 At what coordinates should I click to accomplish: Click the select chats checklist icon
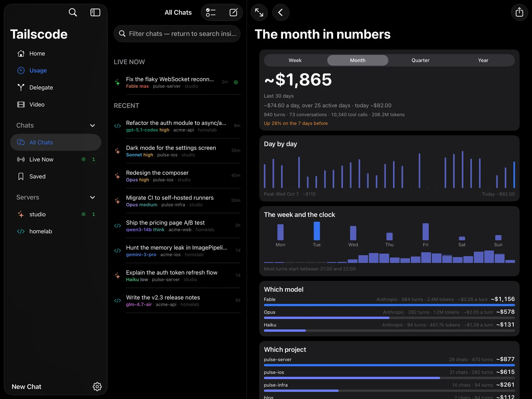211,13
